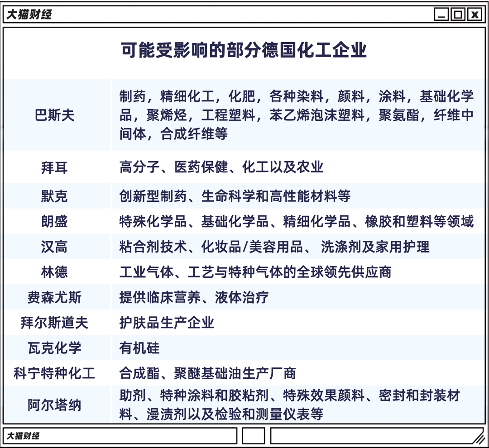This screenshot has width=489, height=448.
Task: Click the maximize window button
Action: 458,14
